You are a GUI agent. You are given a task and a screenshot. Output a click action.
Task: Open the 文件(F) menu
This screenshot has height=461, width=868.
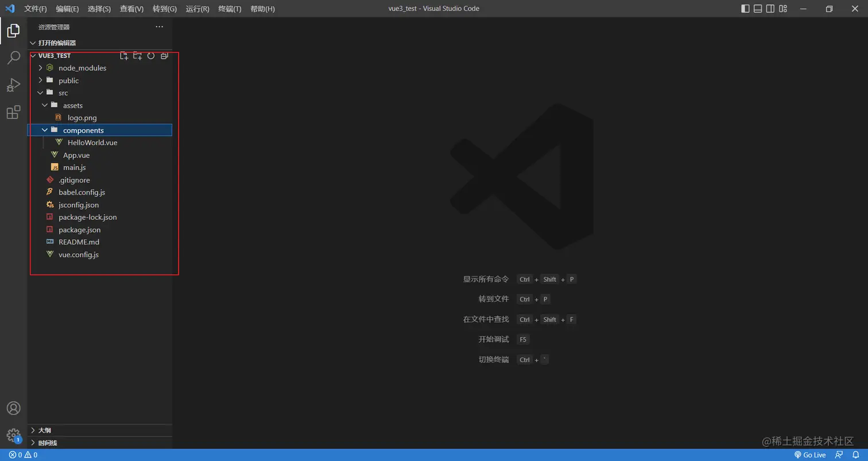[x=36, y=9]
